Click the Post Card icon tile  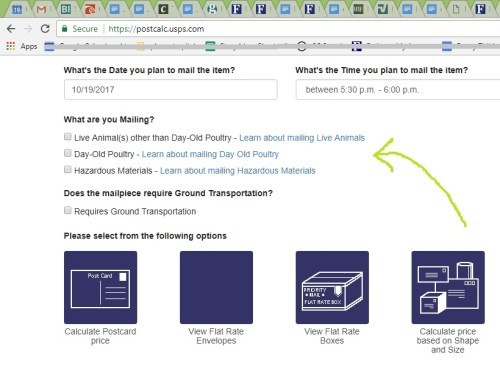(100, 287)
